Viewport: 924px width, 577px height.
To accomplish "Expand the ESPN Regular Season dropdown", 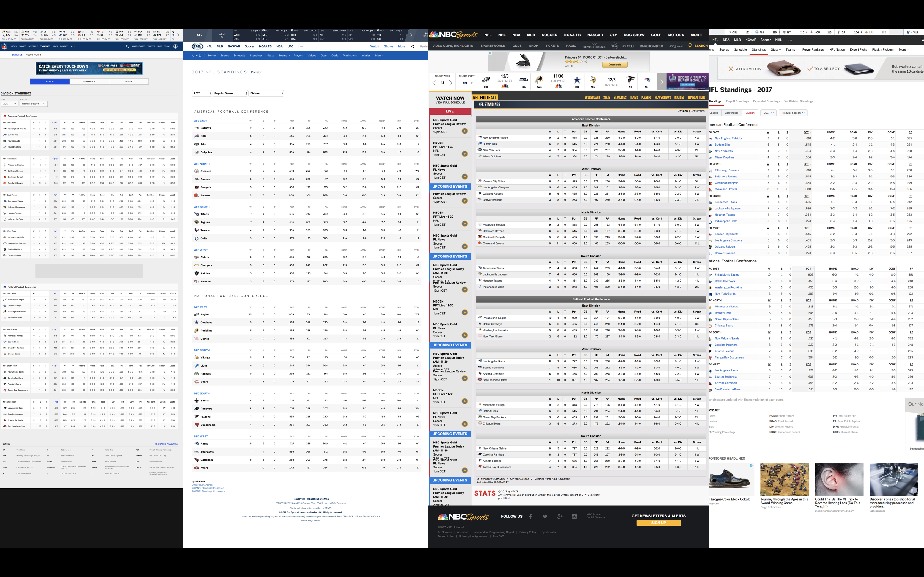I will point(793,113).
